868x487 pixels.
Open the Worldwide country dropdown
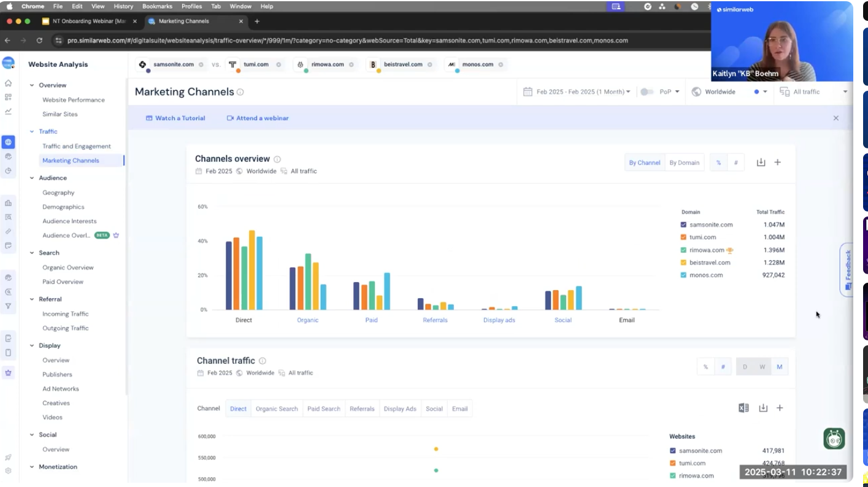pyautogui.click(x=729, y=92)
